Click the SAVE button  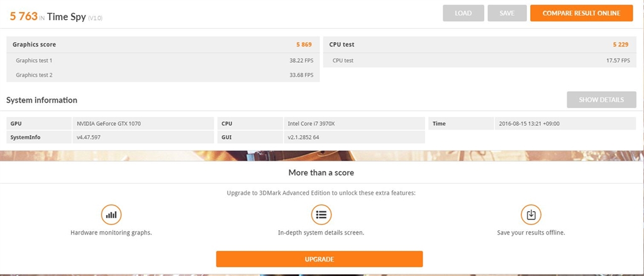(x=507, y=13)
